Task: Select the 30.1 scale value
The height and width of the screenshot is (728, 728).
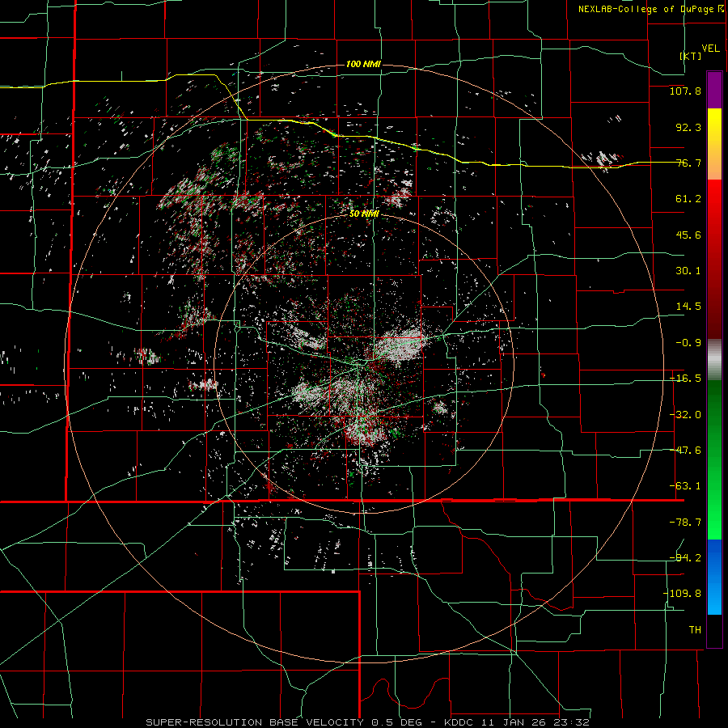Action: coord(688,271)
